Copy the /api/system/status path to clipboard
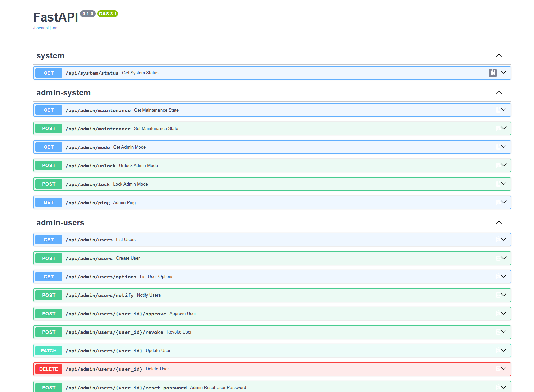534x392 pixels. coord(492,73)
